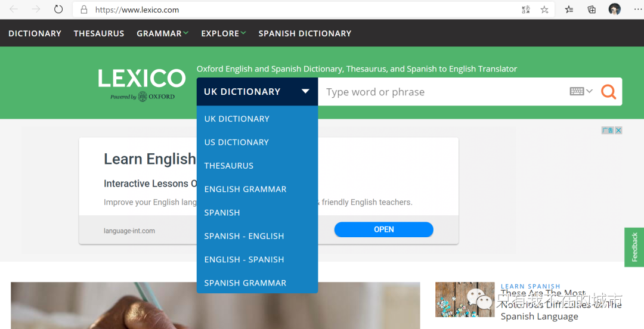The width and height of the screenshot is (644, 329).
Task: Open the favorites list icon
Action: (569, 10)
